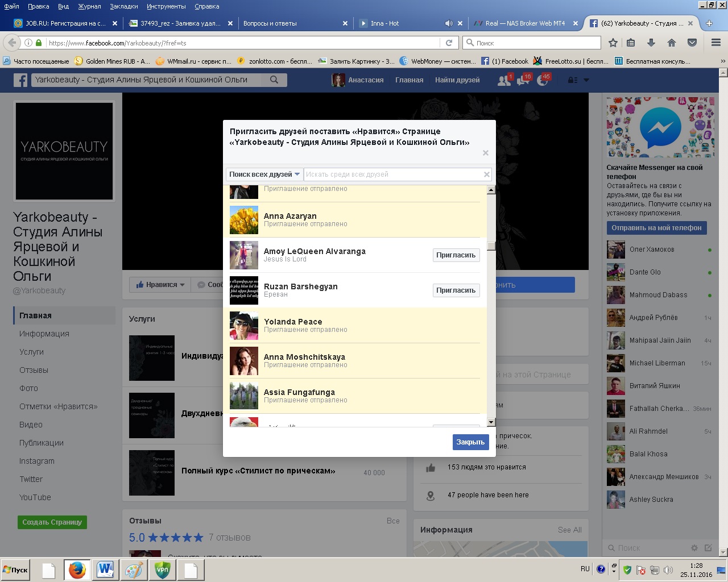Go to the Firefox home page icon
Screen dimensions: 728x582
pos(672,43)
